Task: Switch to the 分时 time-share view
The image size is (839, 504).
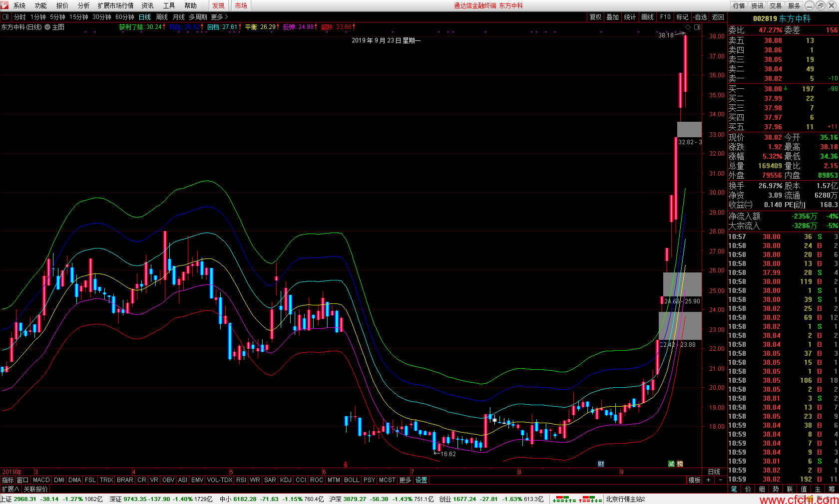Action: coord(20,17)
